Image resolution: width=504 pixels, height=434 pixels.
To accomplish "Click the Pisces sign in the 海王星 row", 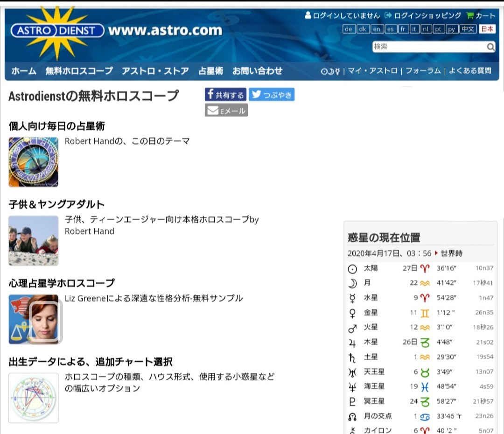I will point(425,387).
